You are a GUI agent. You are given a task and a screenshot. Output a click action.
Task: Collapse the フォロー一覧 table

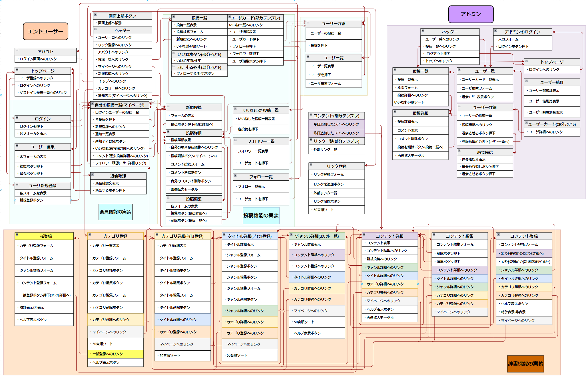pos(235,175)
